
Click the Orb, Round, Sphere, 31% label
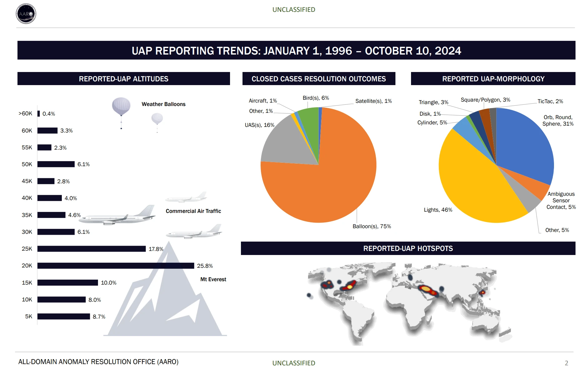coord(558,120)
